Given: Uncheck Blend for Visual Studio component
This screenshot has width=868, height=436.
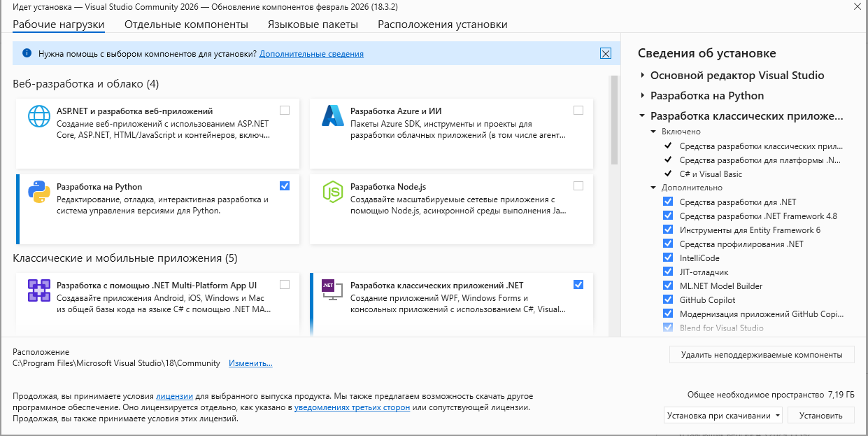Looking at the screenshot, I should click(x=668, y=328).
